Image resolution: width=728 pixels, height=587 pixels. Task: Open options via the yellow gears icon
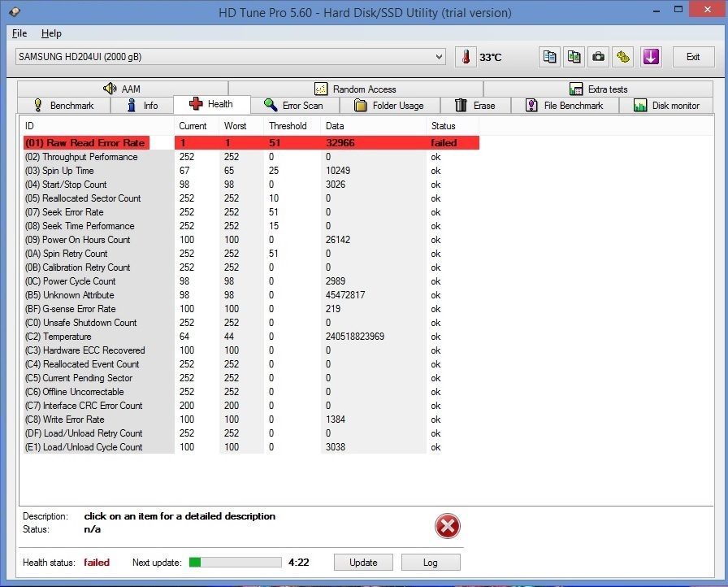[x=623, y=57]
